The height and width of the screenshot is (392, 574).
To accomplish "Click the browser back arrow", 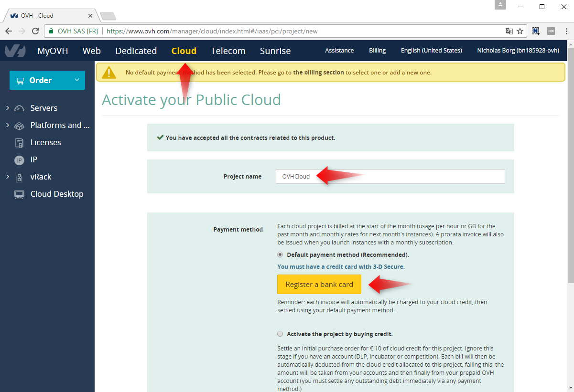I will 9,31.
